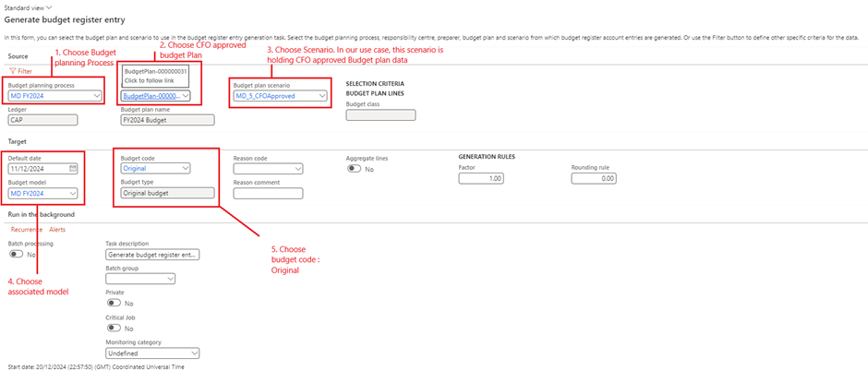Open the Standard view dropdown
The height and width of the screenshot is (383, 868).
[28, 8]
